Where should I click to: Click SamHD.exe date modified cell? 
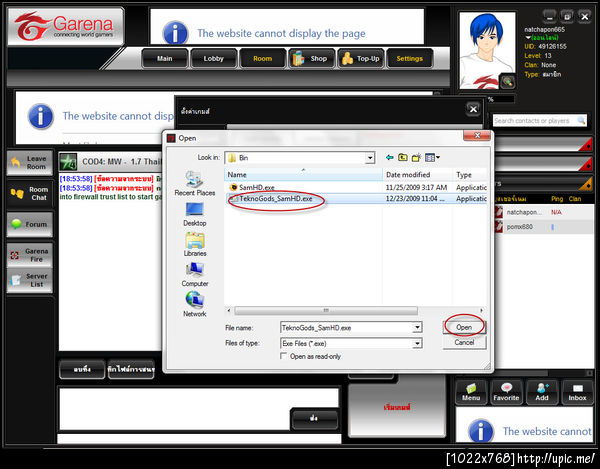tap(416, 187)
